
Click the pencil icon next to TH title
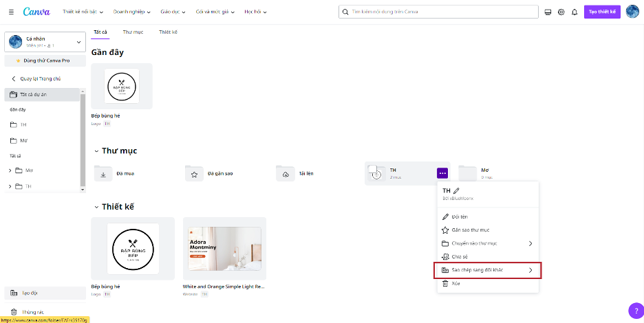(456, 190)
